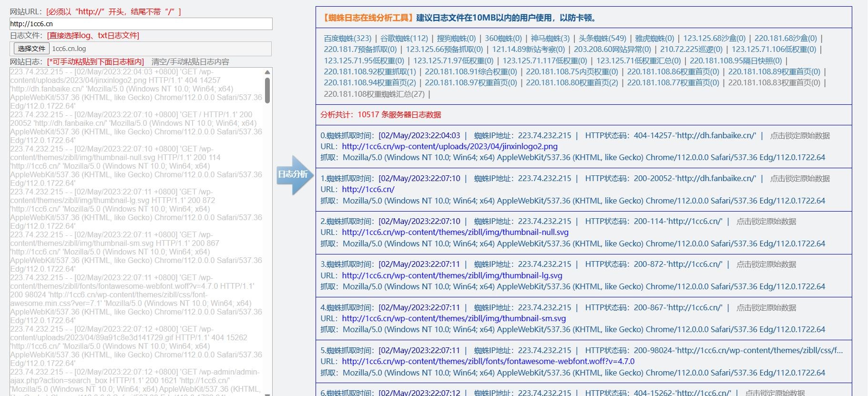The image size is (868, 396).
Task: Click inside the 网站日志 log textarea
Action: 136,232
